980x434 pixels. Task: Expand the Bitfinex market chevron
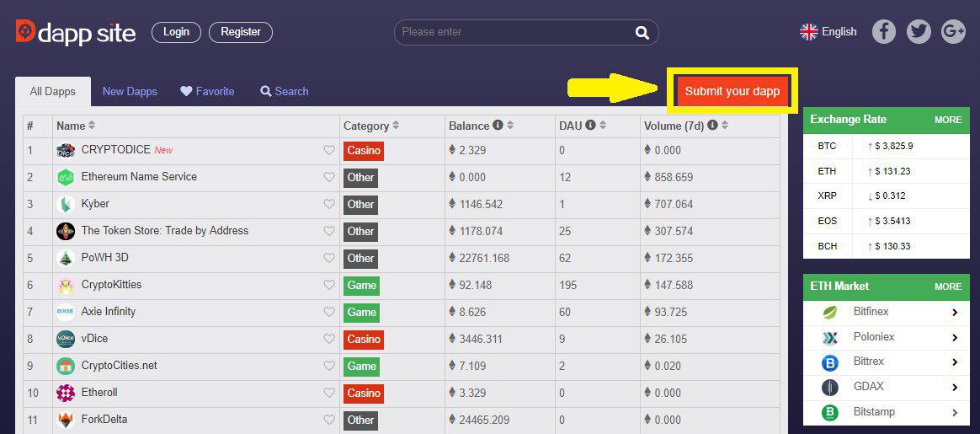coord(955,312)
